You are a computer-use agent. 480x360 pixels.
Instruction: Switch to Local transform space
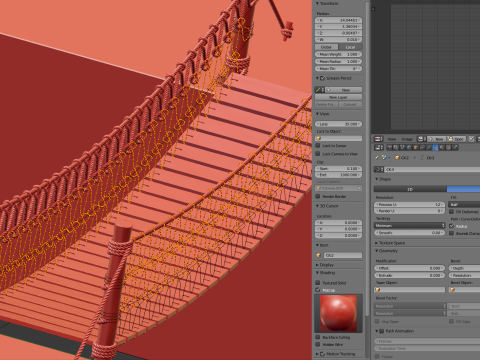(350, 47)
